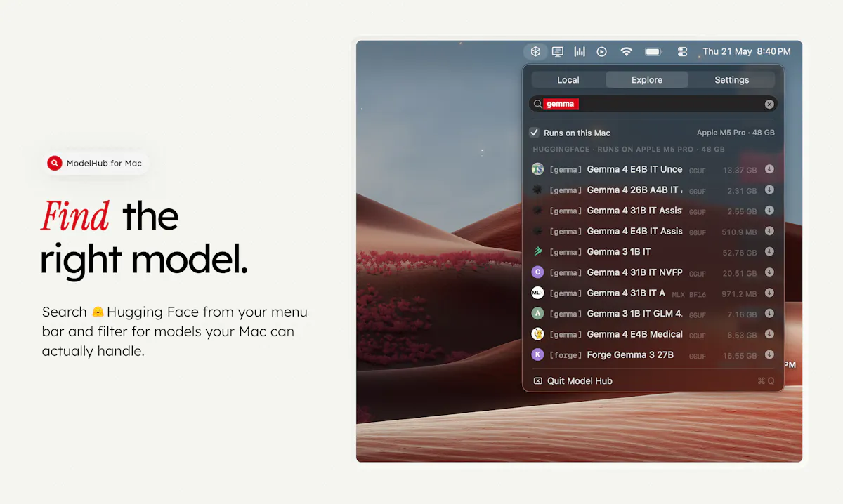Click the play circle menu bar icon
The width and height of the screenshot is (843, 504).
(602, 51)
